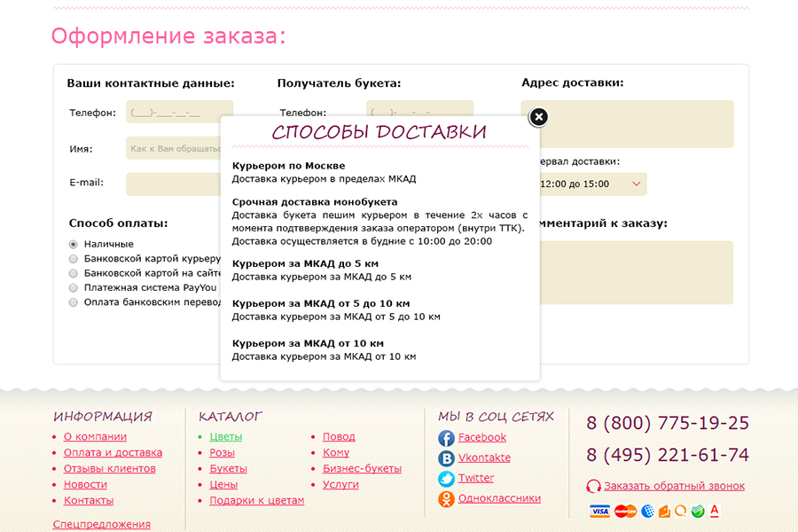The width and height of the screenshot is (798, 532).
Task: Click Заказать обратный звонок link
Action: coord(674,486)
